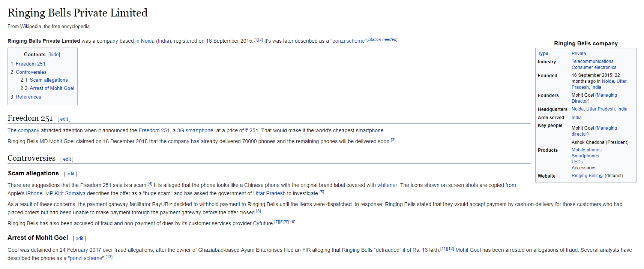
Task: Open citation [10] after Cyfuture
Action: point(292,222)
